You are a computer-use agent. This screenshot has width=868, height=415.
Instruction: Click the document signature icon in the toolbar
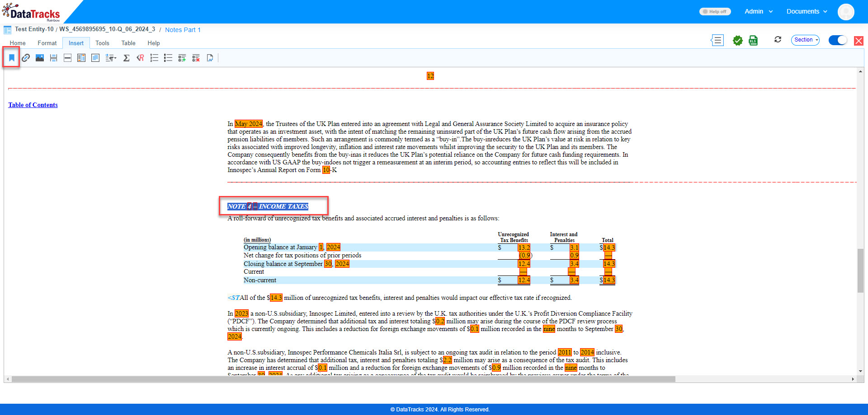[210, 58]
